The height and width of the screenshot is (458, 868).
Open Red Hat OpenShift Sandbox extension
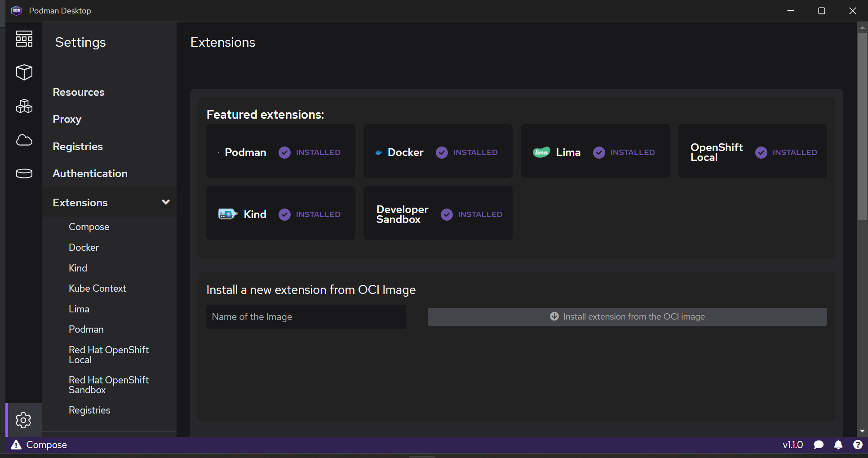(x=109, y=385)
